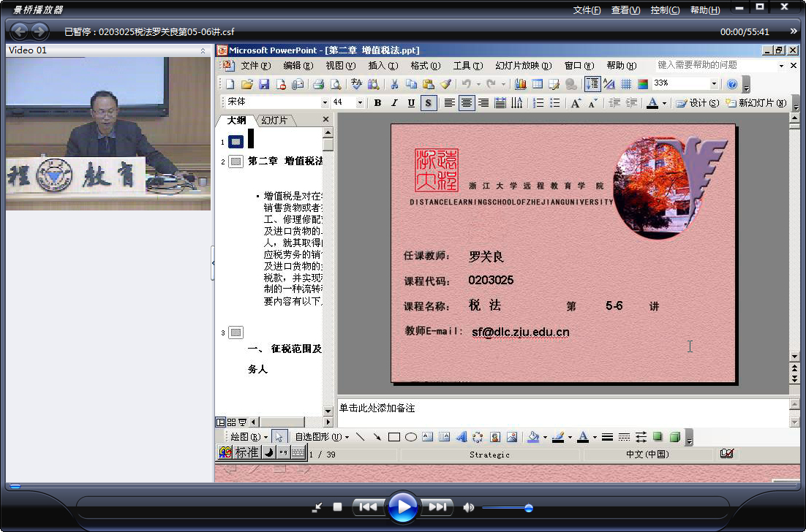Switch to the 幻灯片 (Slides) tab
The width and height of the screenshot is (806, 532).
(274, 120)
